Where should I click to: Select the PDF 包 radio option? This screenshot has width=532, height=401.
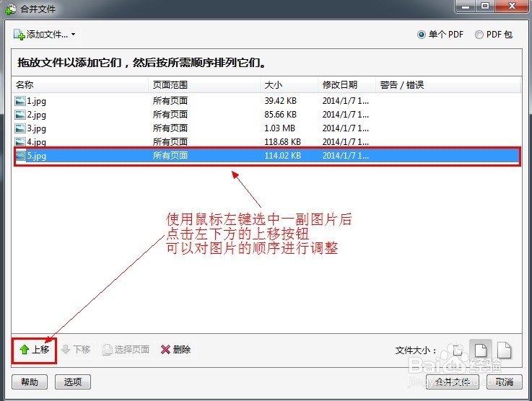(494, 34)
